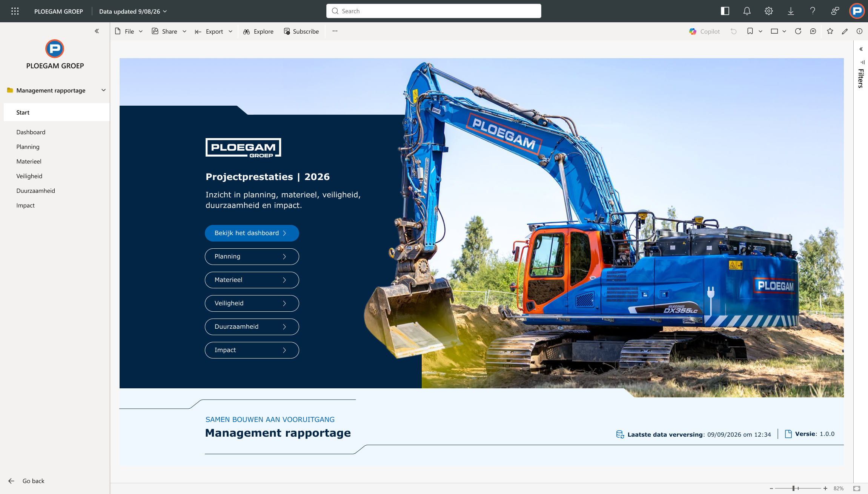Open the settings gear
This screenshot has height=494, width=868.
(769, 11)
